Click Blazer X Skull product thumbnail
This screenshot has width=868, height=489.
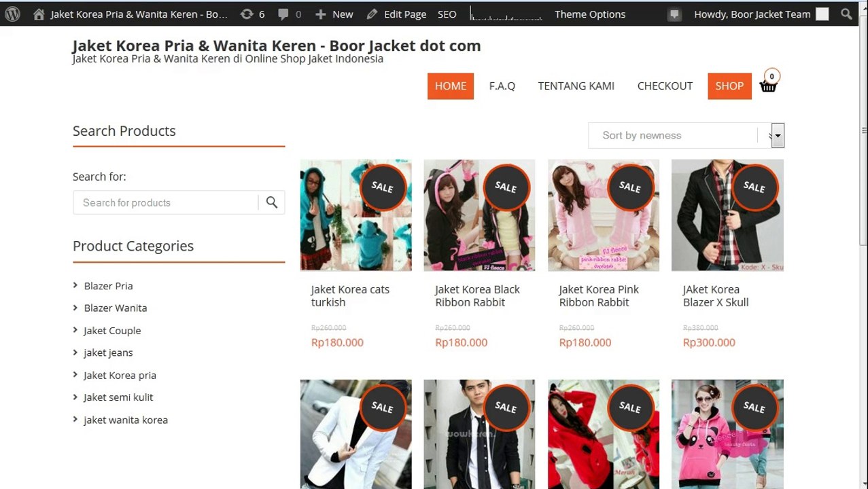[x=727, y=215]
